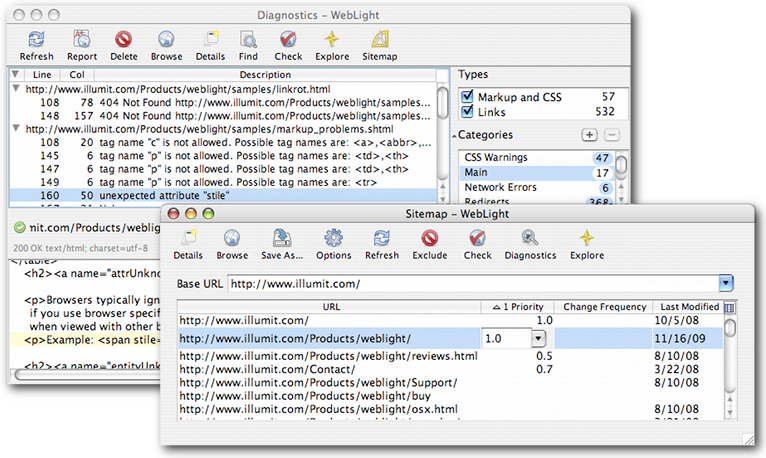Select reviews.html sitemap row
The height and width of the screenshot is (458, 766).
450,356
